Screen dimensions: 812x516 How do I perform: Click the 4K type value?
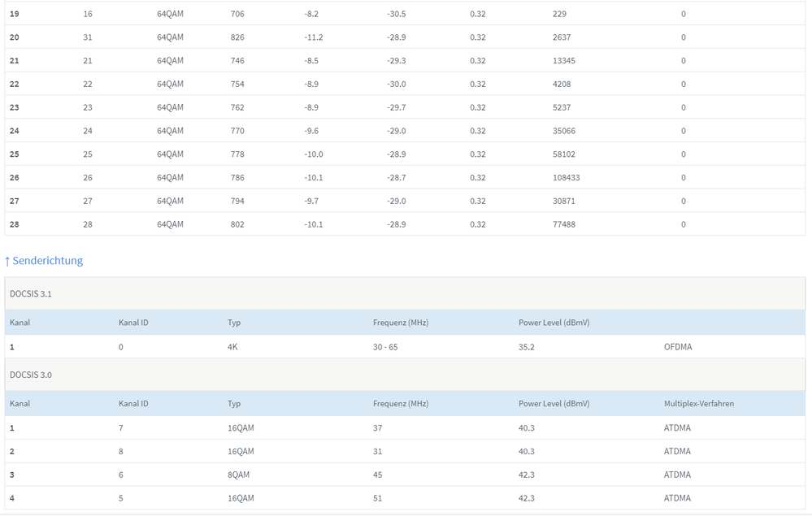tap(232, 347)
